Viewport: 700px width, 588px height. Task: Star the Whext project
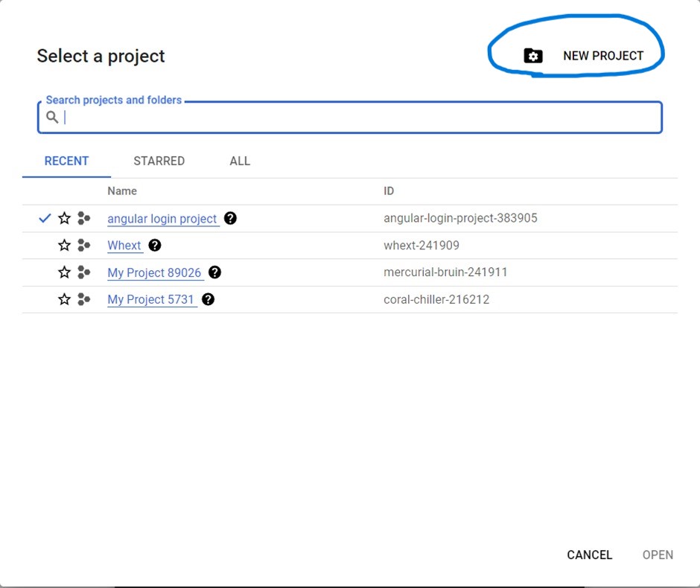[65, 246]
